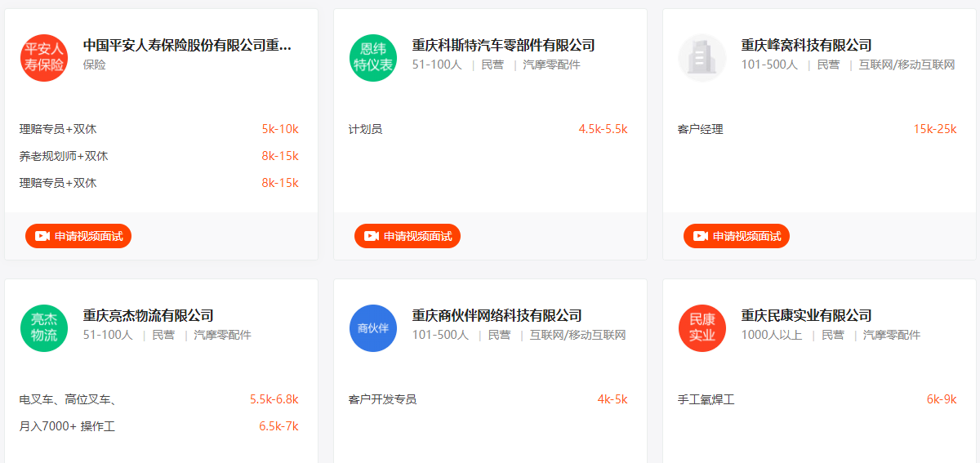Click the video camera icon on 中国平安's interview button
Viewport: 980px width, 463px height.
(42, 236)
